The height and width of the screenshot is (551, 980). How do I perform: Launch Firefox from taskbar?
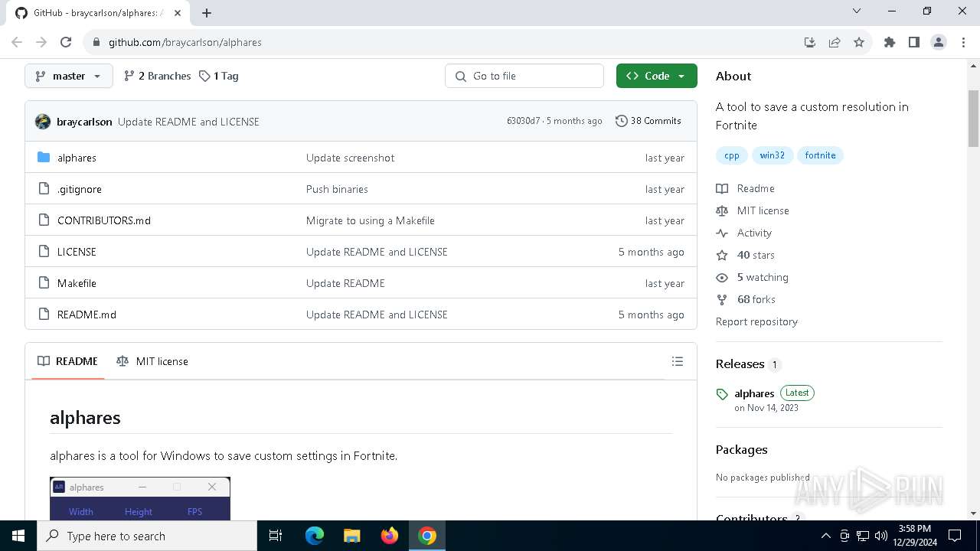tap(390, 536)
